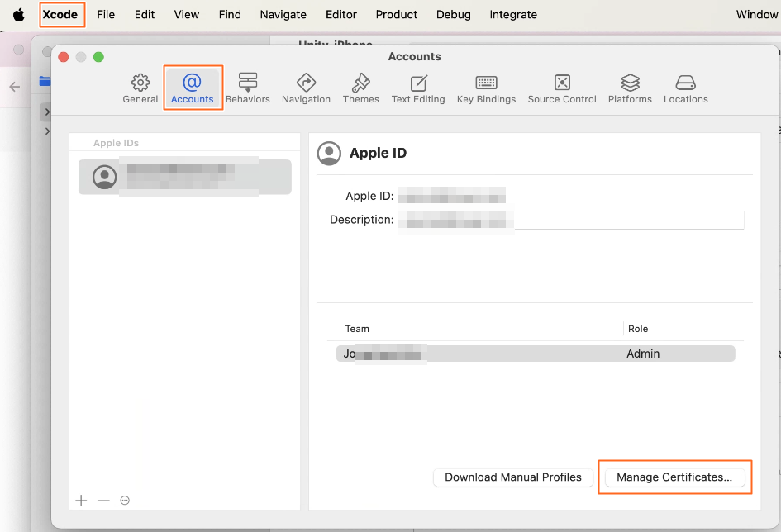Click the Role column header
The image size is (781, 532).
coord(637,329)
